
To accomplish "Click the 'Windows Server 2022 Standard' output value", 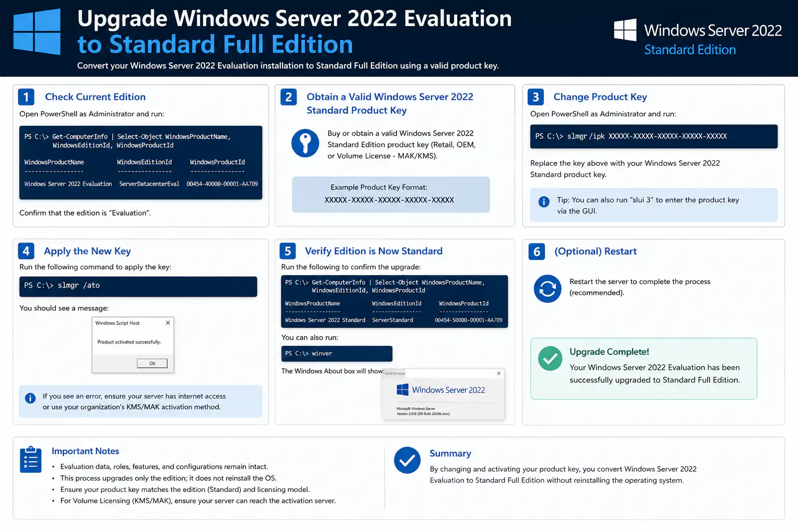I will click(x=325, y=320).
